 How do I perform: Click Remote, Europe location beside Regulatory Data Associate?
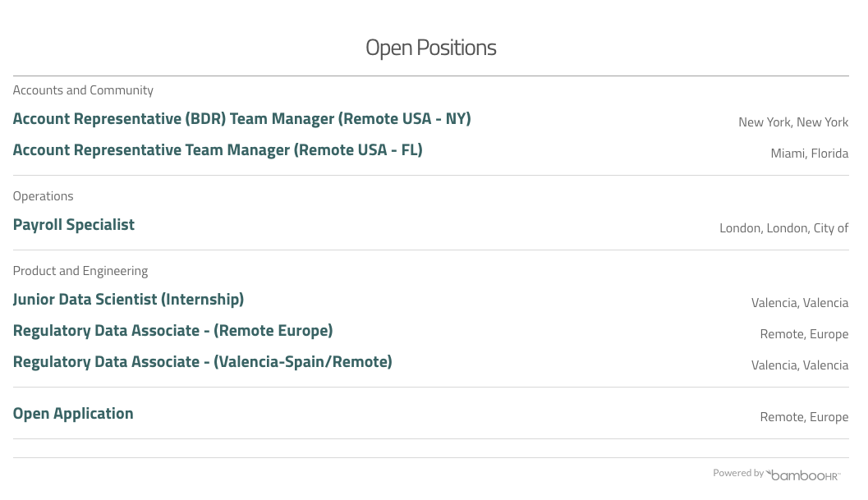click(803, 334)
